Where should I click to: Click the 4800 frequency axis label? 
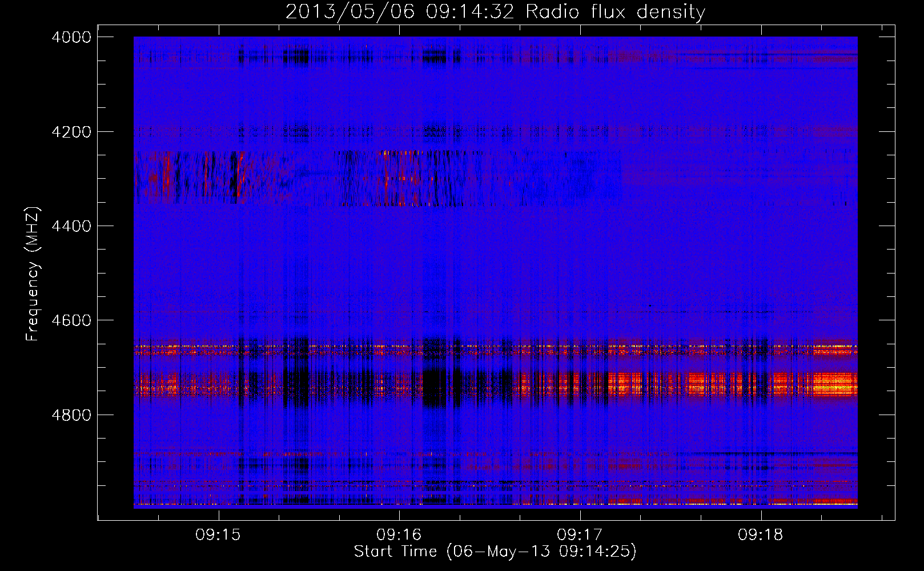pyautogui.click(x=71, y=415)
